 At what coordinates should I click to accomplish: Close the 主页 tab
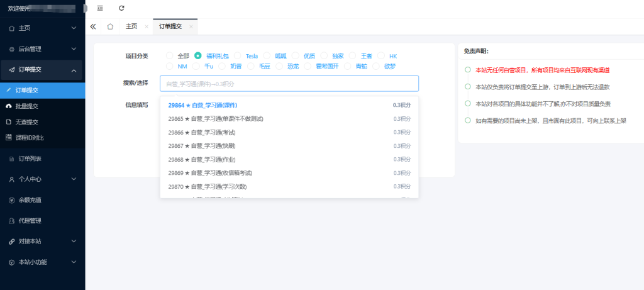(x=147, y=26)
